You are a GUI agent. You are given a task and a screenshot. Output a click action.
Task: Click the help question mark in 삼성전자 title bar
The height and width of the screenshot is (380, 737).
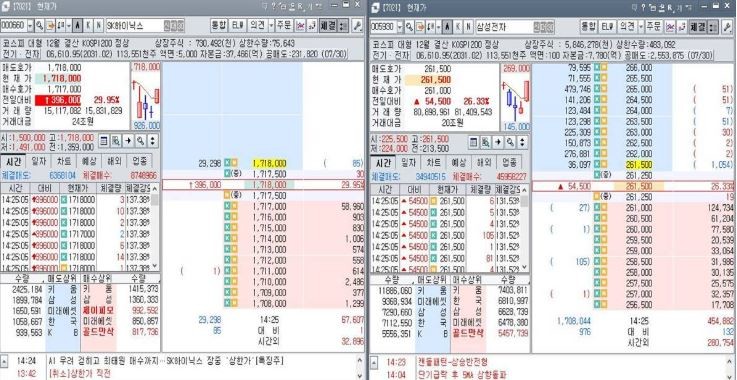pos(643,7)
